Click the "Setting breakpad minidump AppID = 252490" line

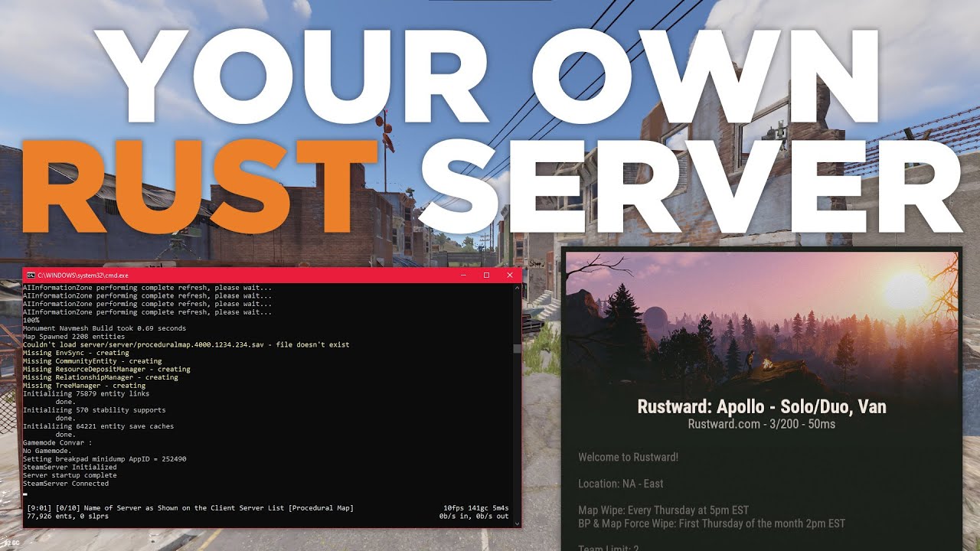pyautogui.click(x=104, y=459)
